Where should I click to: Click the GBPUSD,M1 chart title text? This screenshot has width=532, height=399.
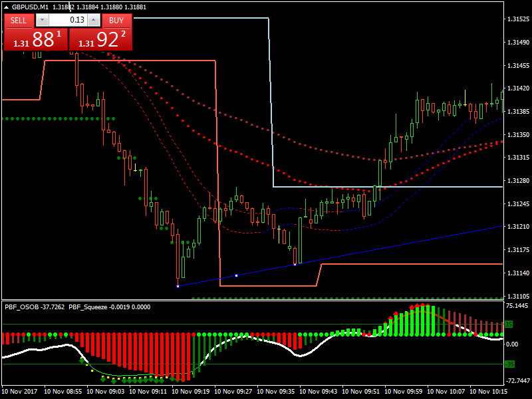point(30,7)
